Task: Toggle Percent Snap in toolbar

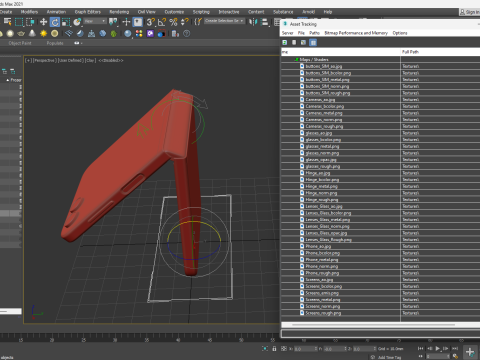Action: [173, 22]
